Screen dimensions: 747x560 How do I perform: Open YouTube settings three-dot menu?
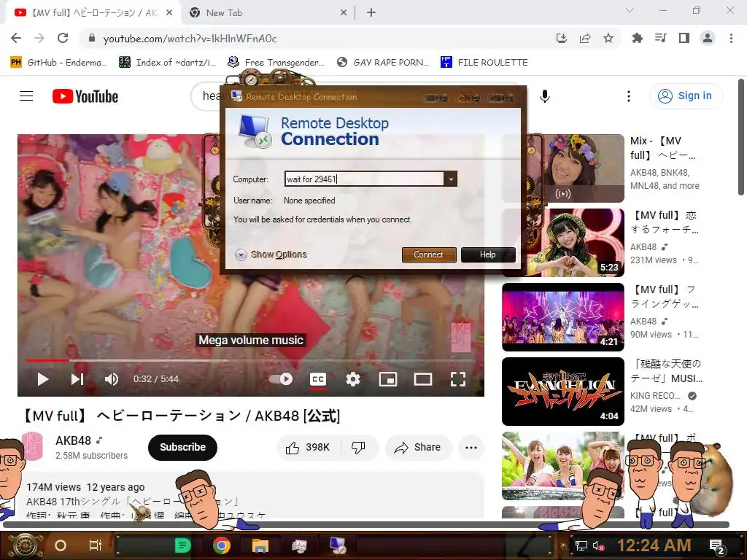[x=629, y=96]
